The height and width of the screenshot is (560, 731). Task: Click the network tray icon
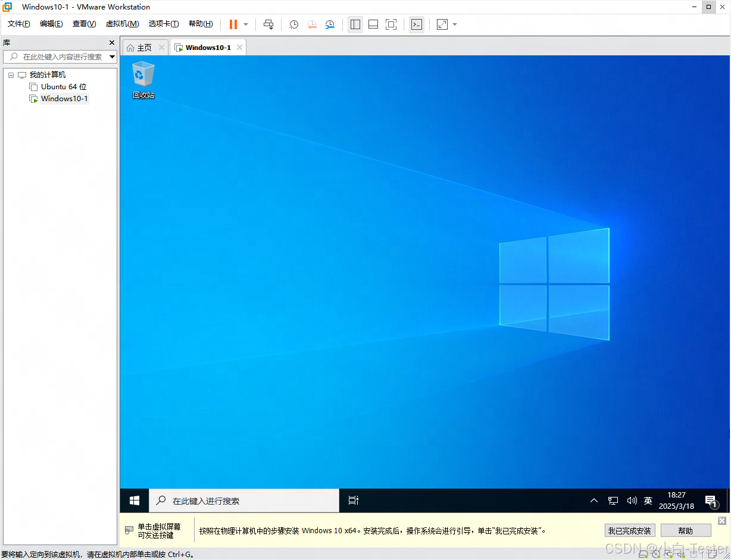point(613,500)
